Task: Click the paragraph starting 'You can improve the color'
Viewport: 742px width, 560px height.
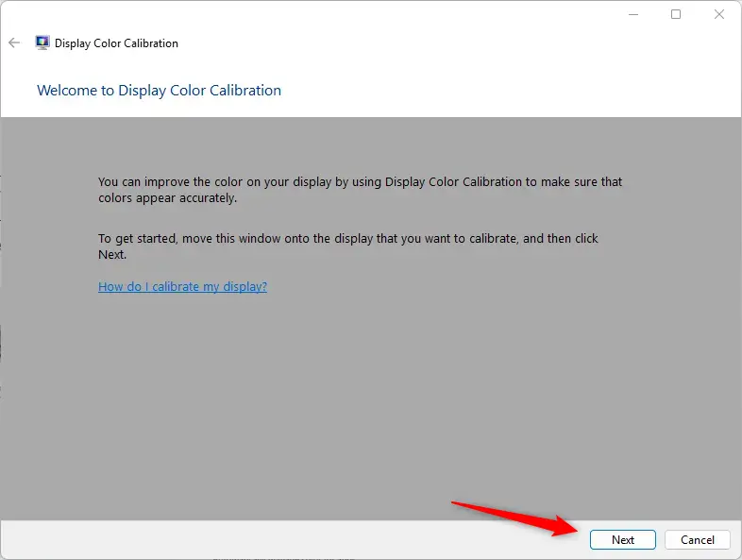Action: click(360, 190)
